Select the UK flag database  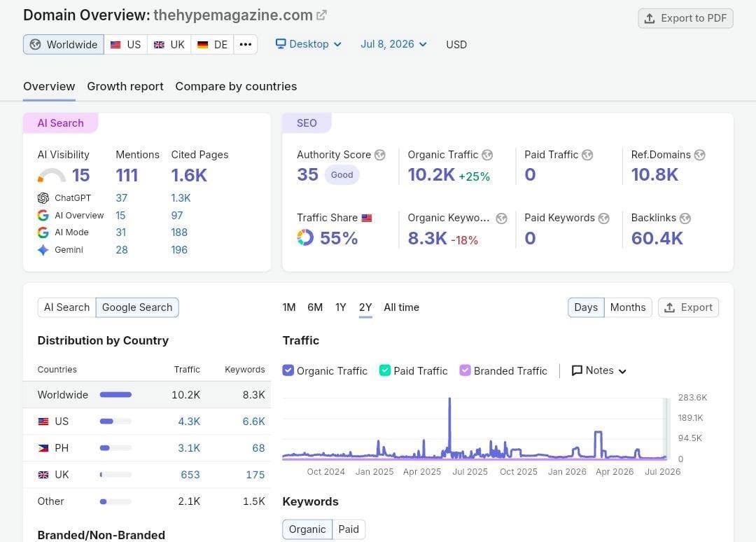click(x=169, y=44)
